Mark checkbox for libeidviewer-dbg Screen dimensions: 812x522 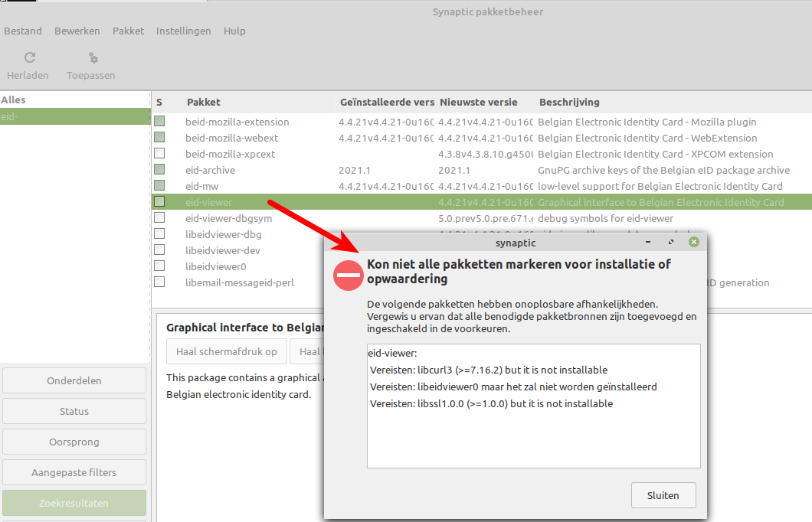(x=159, y=233)
